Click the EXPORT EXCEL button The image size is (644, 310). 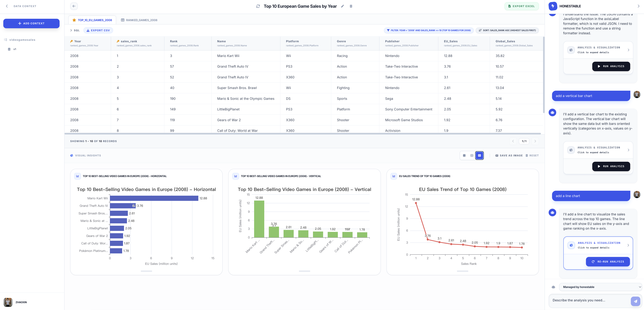click(521, 6)
